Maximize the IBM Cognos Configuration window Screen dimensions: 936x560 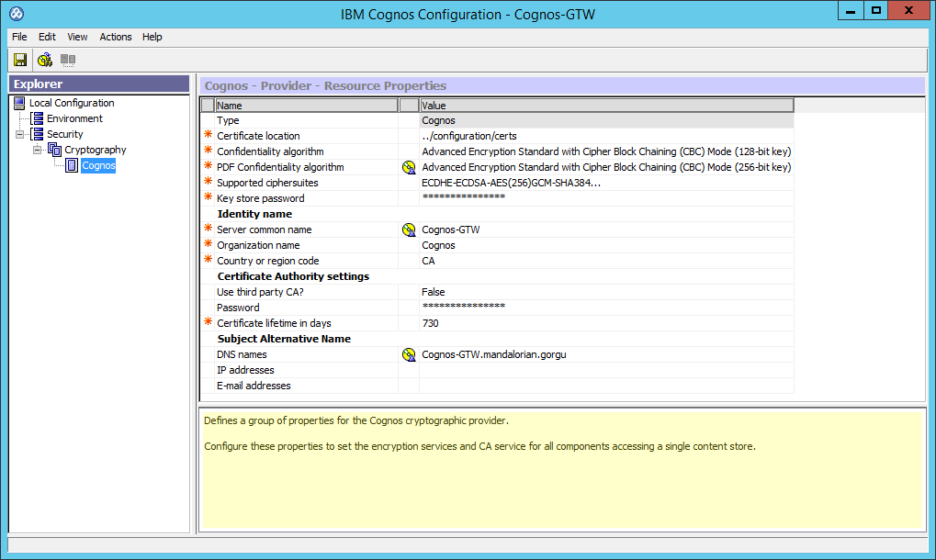coord(875,11)
